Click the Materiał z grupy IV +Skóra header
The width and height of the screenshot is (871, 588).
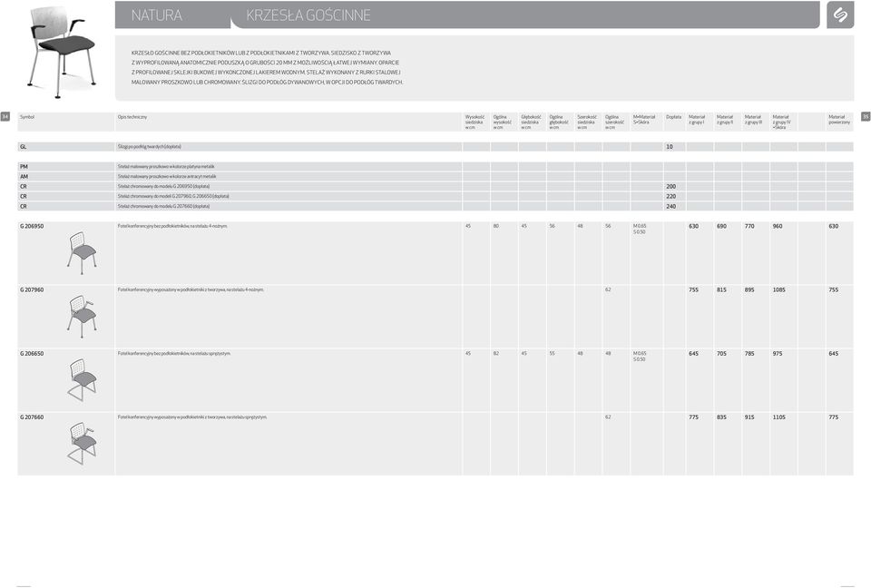point(781,122)
